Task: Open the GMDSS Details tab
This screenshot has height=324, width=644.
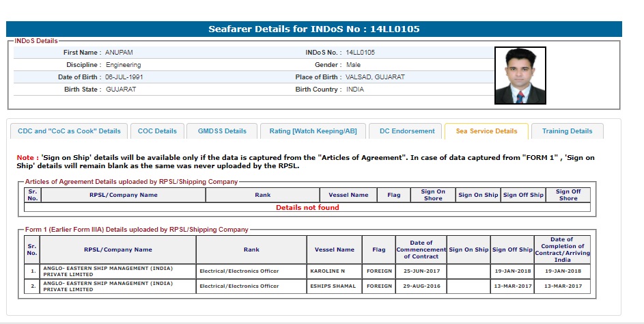Action: [x=222, y=131]
